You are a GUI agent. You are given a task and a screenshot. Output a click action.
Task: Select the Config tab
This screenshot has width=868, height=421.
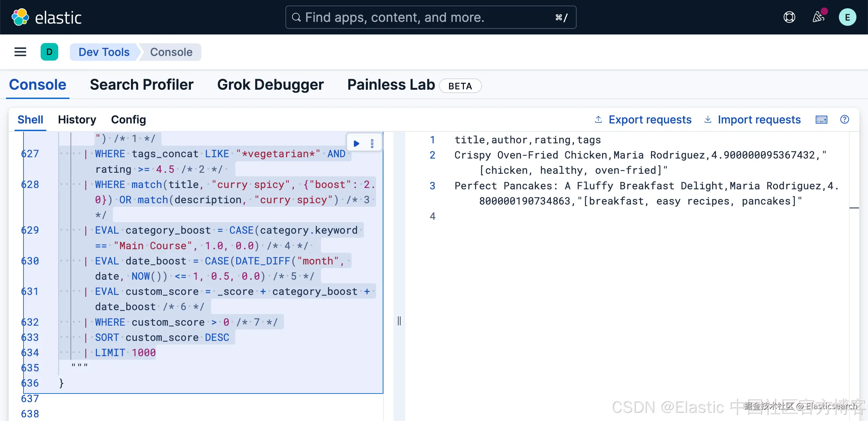tap(128, 120)
